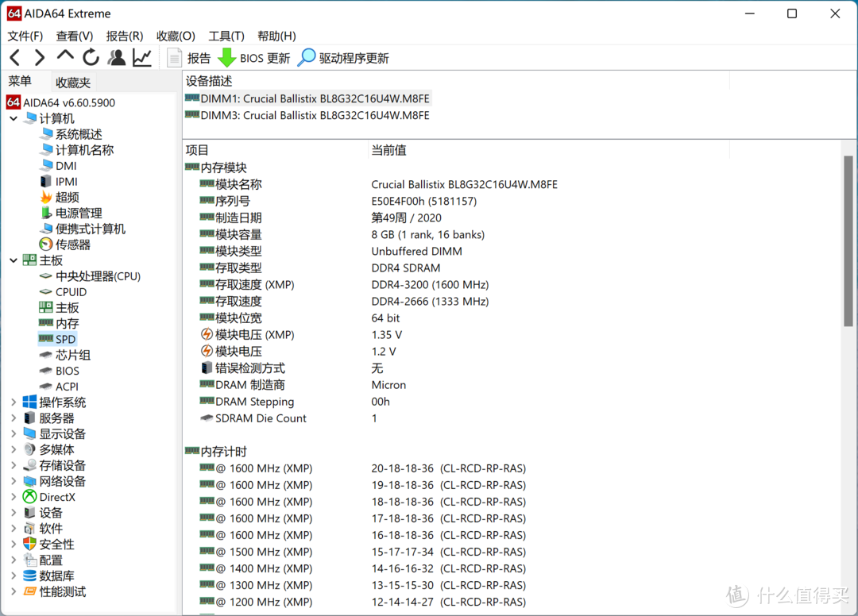Image resolution: width=858 pixels, height=616 pixels.
Task: Open the 文件(F) menu
Action: [25, 36]
